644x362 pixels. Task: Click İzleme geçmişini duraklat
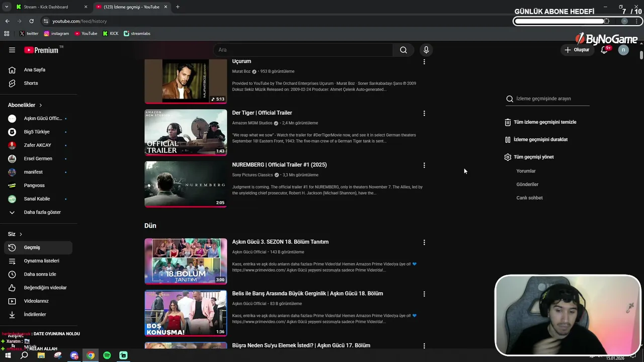(536, 139)
